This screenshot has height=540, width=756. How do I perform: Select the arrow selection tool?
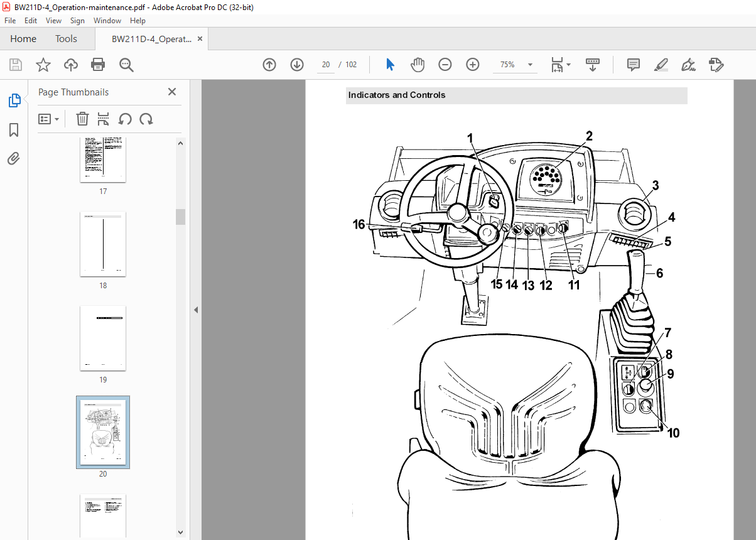click(390, 65)
